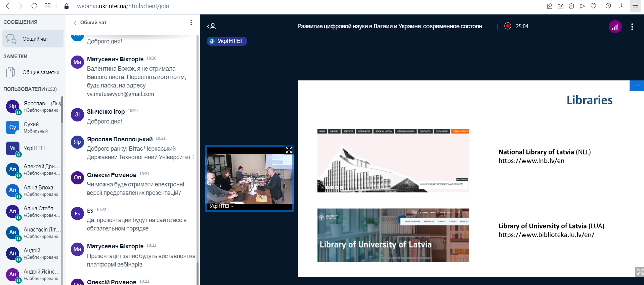Select user Андрій Ясінс…
Image resolution: width=644 pixels, height=285 pixels.
point(33,275)
